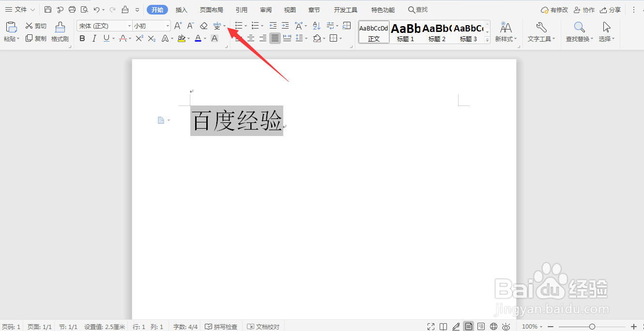Expand the numbered list options arrow
644x331 pixels.
coord(262,26)
